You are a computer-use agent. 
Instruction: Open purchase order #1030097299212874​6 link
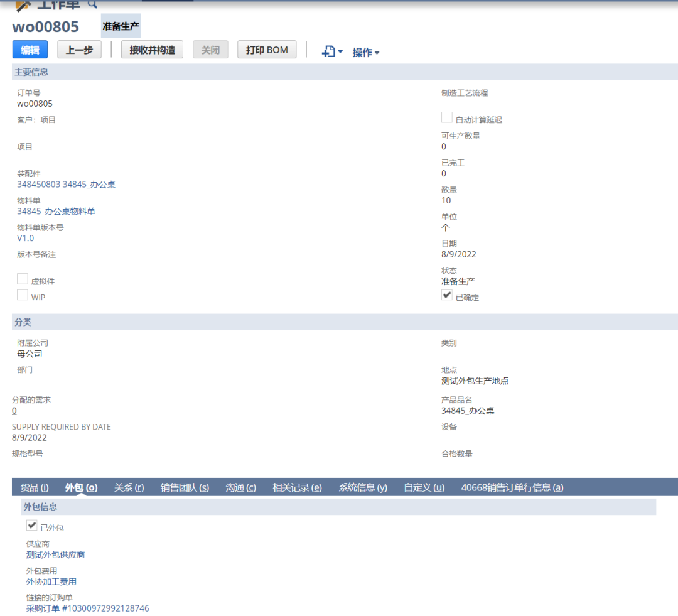click(x=87, y=608)
